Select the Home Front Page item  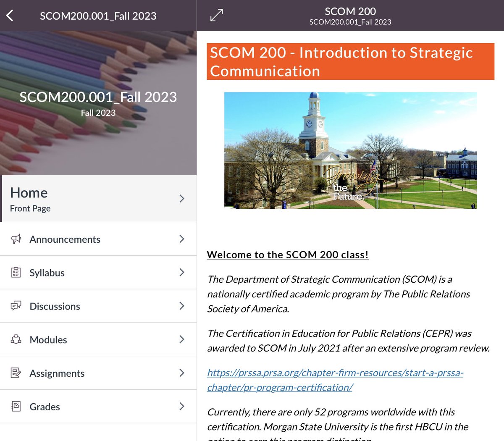[98, 199]
